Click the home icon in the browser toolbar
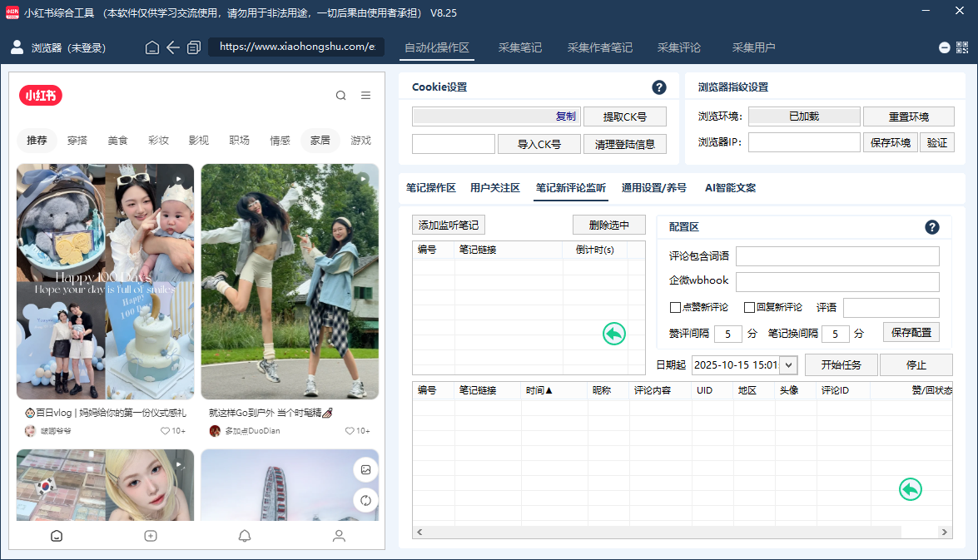Image resolution: width=978 pixels, height=560 pixels. coord(151,47)
